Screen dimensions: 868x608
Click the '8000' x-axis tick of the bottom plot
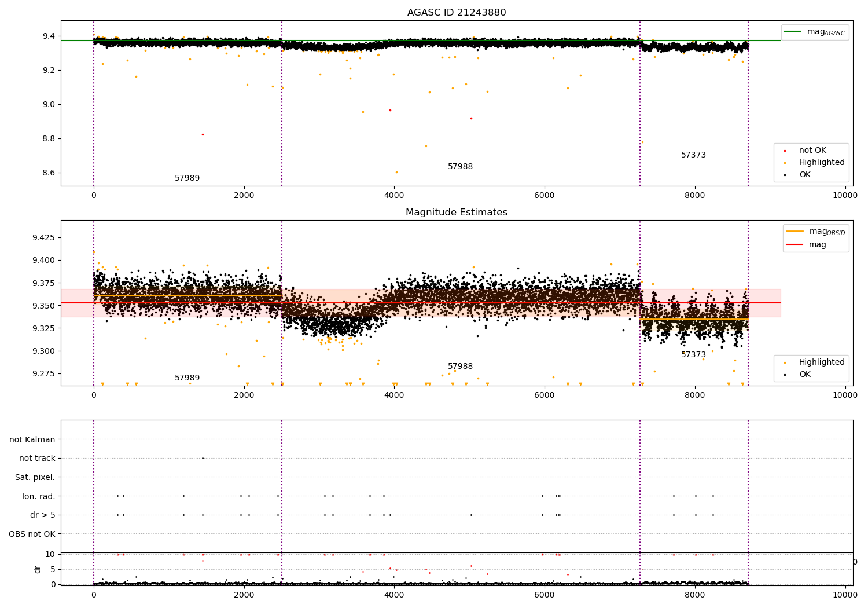(x=695, y=595)
